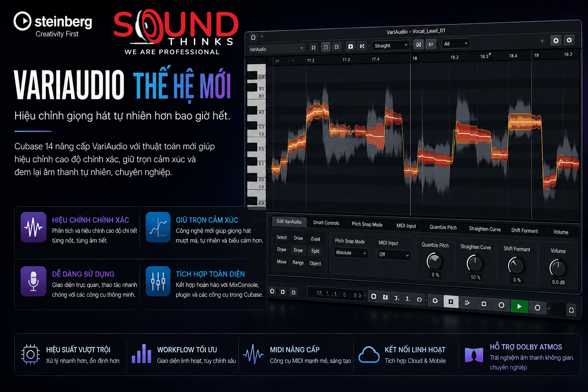Click the processor chip icon for Hiệu Suất Vượt Trội

pyautogui.click(x=31, y=354)
